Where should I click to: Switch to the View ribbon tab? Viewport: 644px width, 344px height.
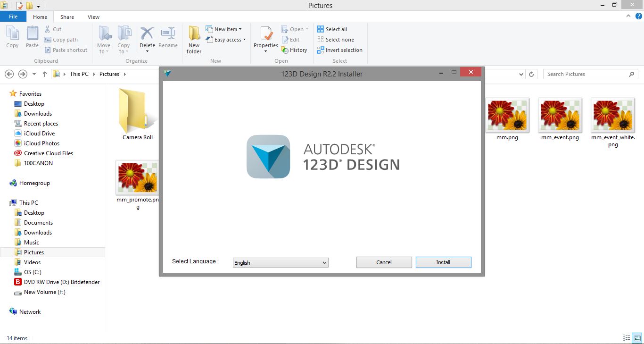pos(93,17)
